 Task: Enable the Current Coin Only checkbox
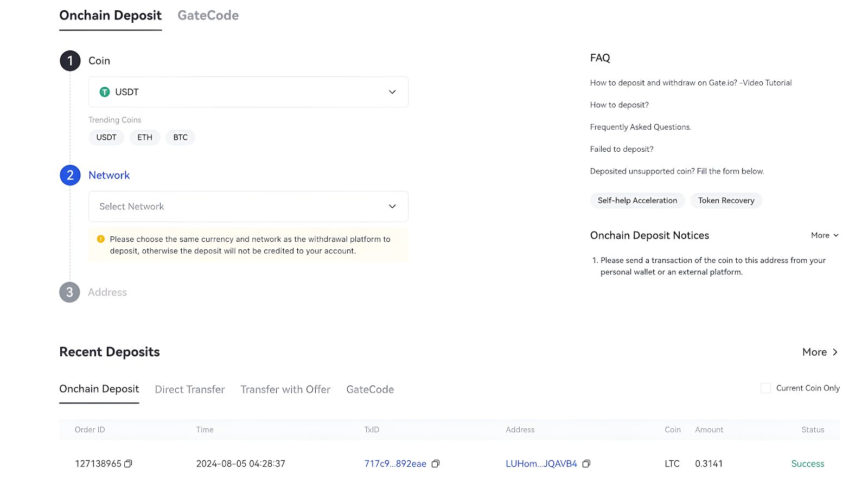[765, 388]
